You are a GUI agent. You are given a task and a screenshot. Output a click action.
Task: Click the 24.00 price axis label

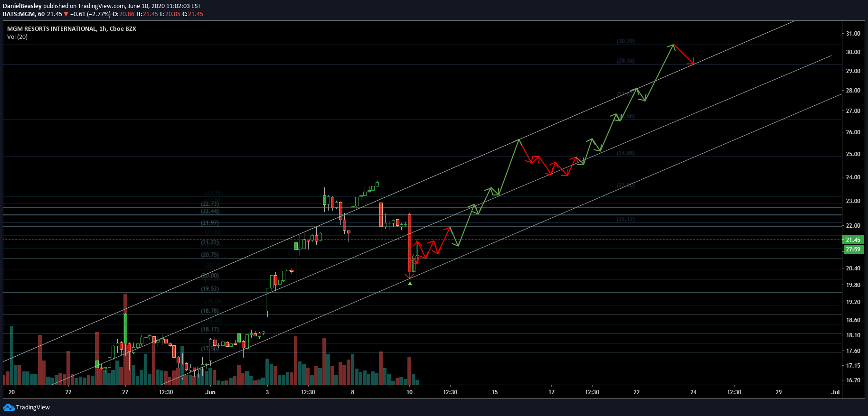coord(853,177)
